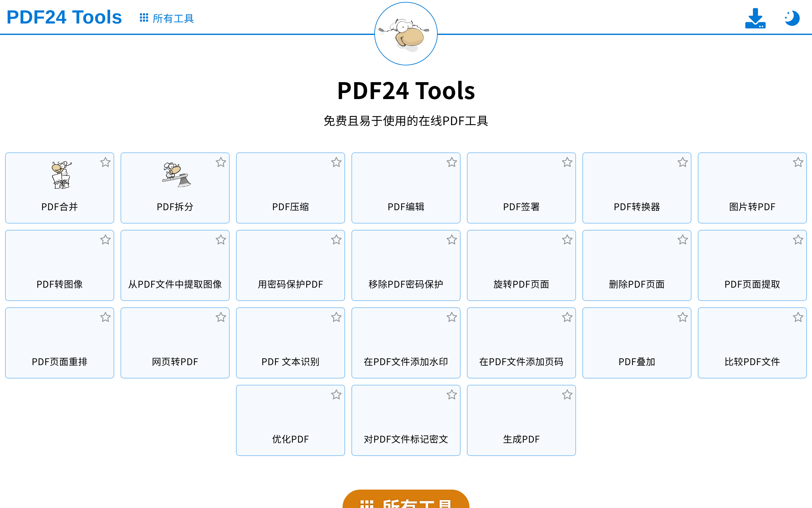Screen dimensions: 812x508
Task: Star the 在PDF文件添加页码 tool
Action: [567, 317]
